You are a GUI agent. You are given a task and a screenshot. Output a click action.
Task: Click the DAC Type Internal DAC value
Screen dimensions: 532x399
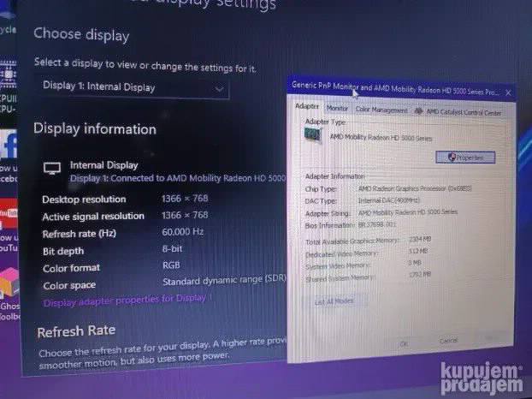point(389,200)
